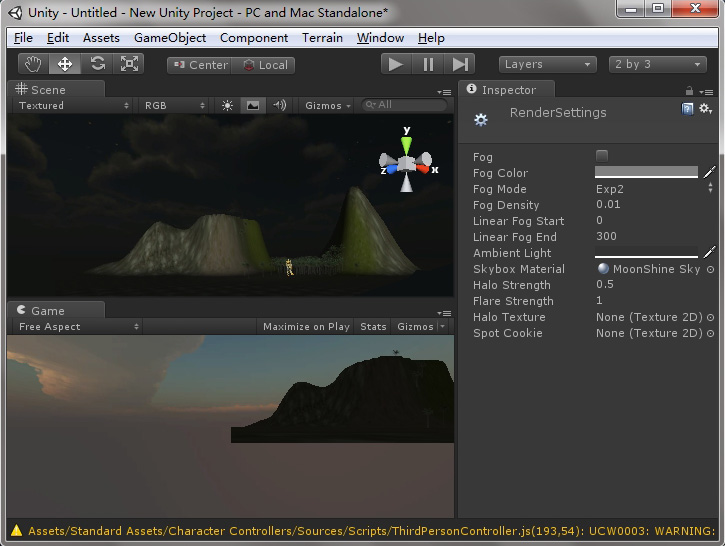Viewport: 725px width, 546px height.
Task: Switch to the Inspector tab
Action: [506, 90]
